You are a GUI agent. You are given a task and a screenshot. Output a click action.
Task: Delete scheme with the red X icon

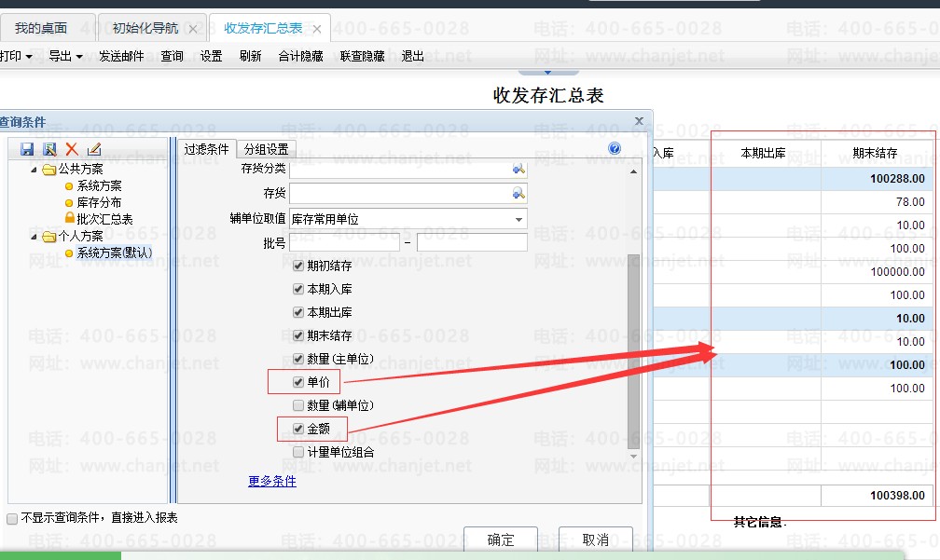72,149
